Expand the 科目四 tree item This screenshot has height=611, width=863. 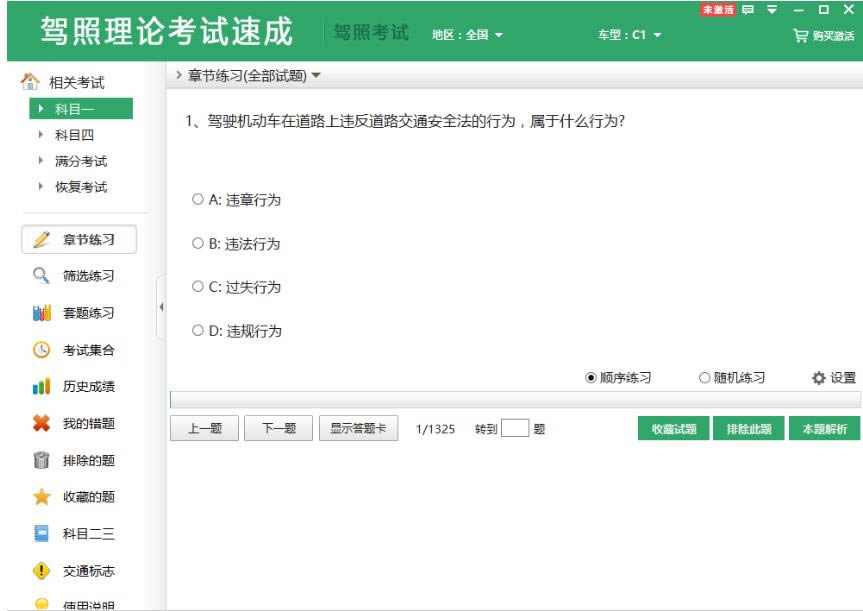[40, 134]
